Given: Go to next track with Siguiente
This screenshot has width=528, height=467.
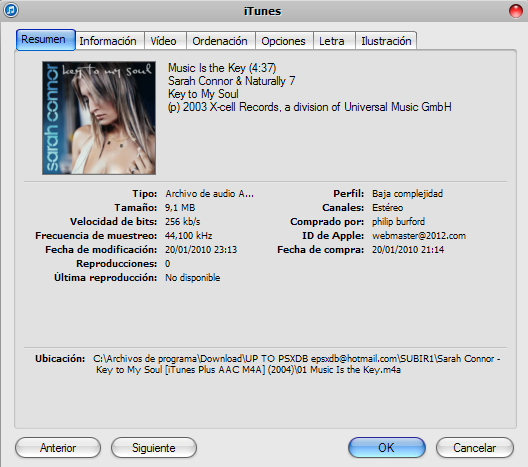Looking at the screenshot, I should [x=154, y=448].
